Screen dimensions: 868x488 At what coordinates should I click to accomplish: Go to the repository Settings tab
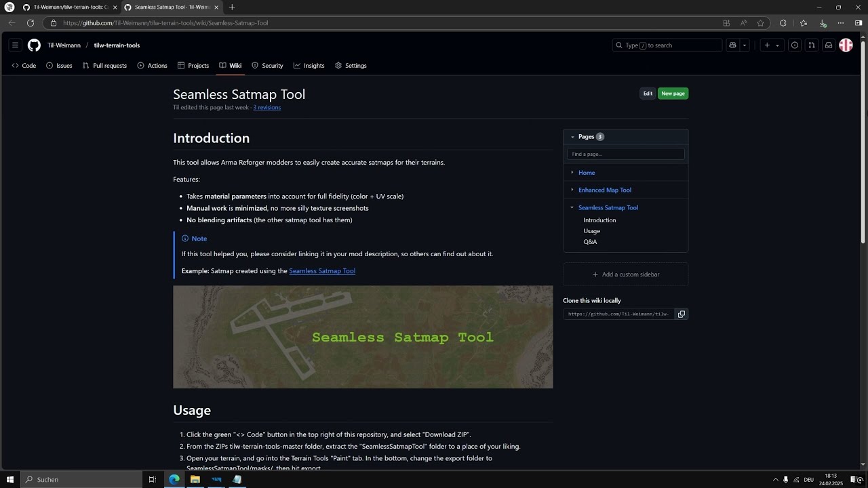[351, 66]
